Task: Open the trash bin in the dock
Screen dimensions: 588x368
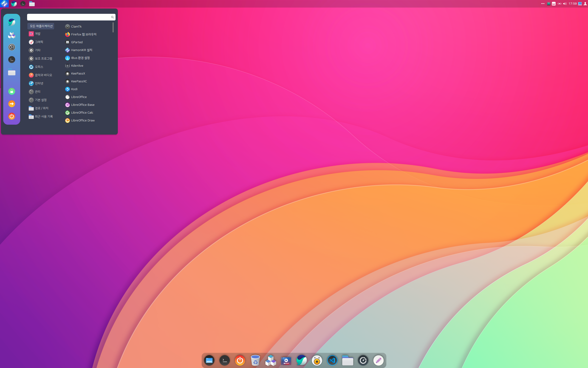Action: (255, 360)
